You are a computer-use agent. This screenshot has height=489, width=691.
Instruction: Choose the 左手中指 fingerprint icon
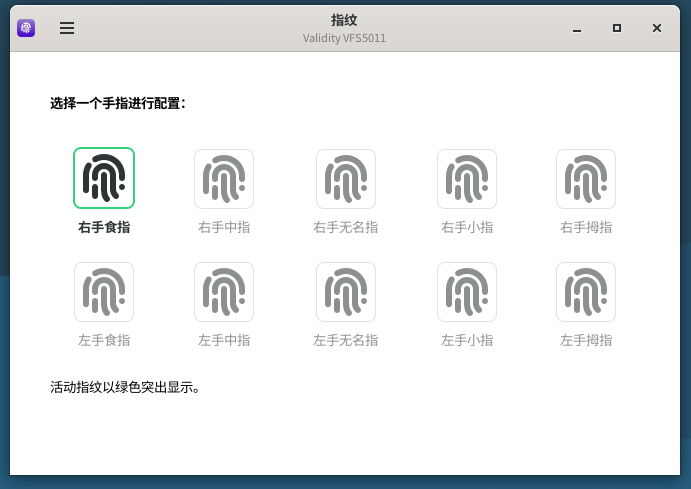pos(224,292)
